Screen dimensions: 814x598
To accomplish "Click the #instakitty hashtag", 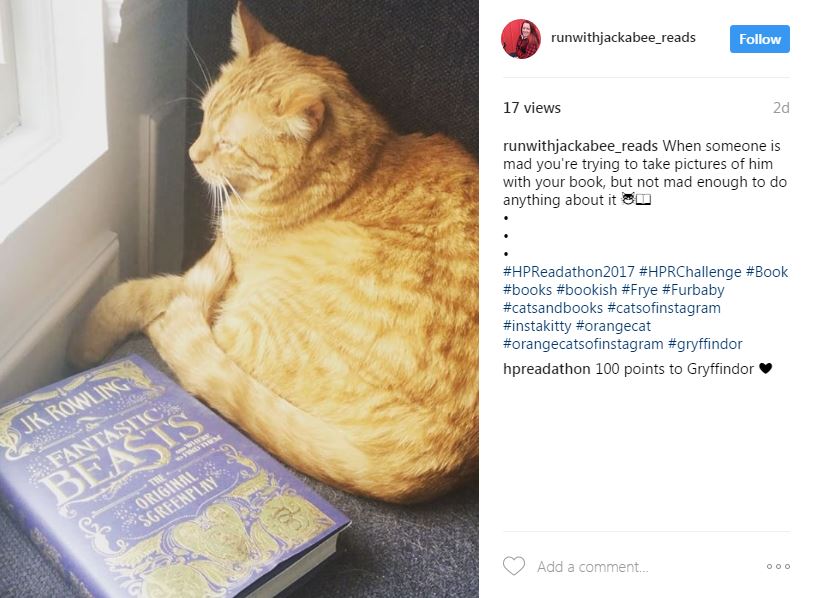I will [537, 326].
